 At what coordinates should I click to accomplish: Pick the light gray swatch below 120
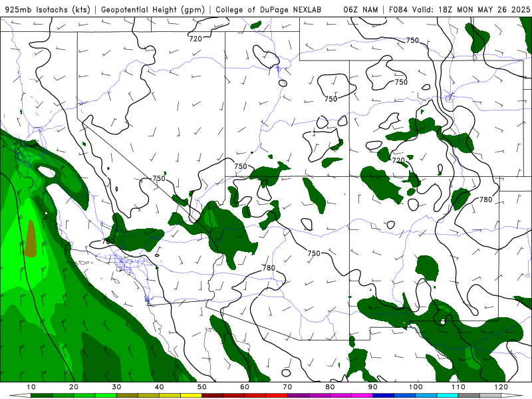(490, 396)
